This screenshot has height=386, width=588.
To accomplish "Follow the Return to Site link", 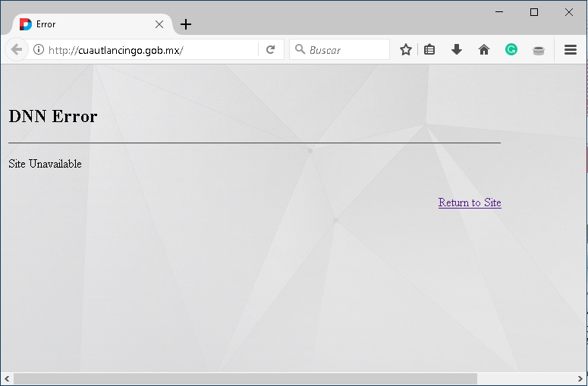I will (470, 202).
